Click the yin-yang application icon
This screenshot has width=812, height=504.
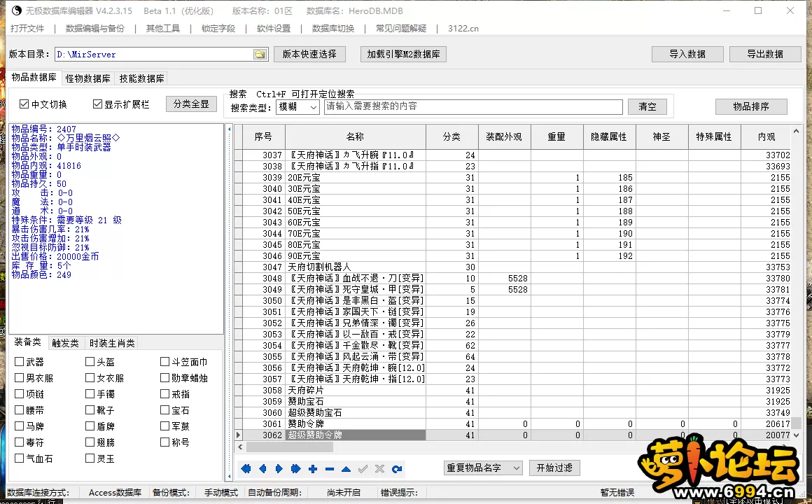16,10
